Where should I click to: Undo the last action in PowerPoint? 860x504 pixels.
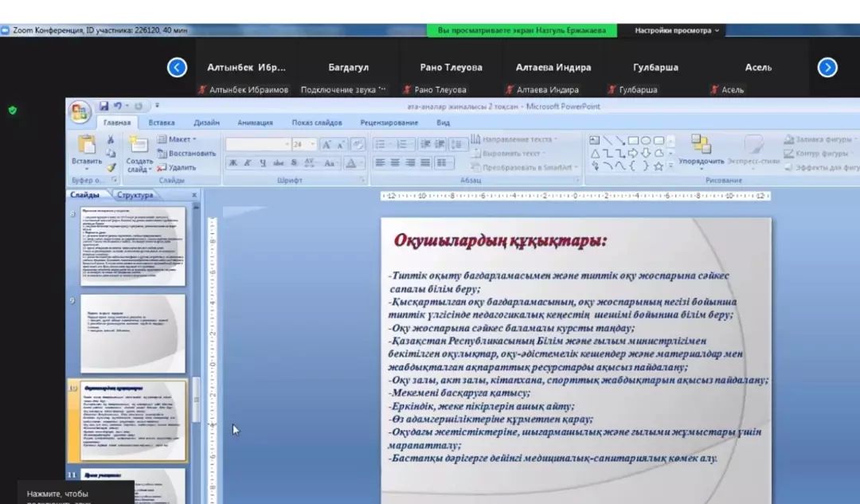(x=117, y=106)
